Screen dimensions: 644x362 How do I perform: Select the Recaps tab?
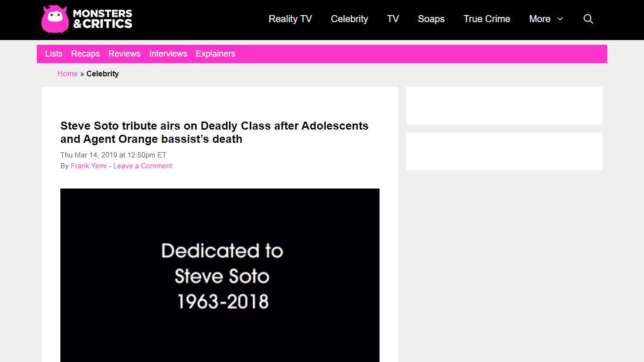[85, 54]
